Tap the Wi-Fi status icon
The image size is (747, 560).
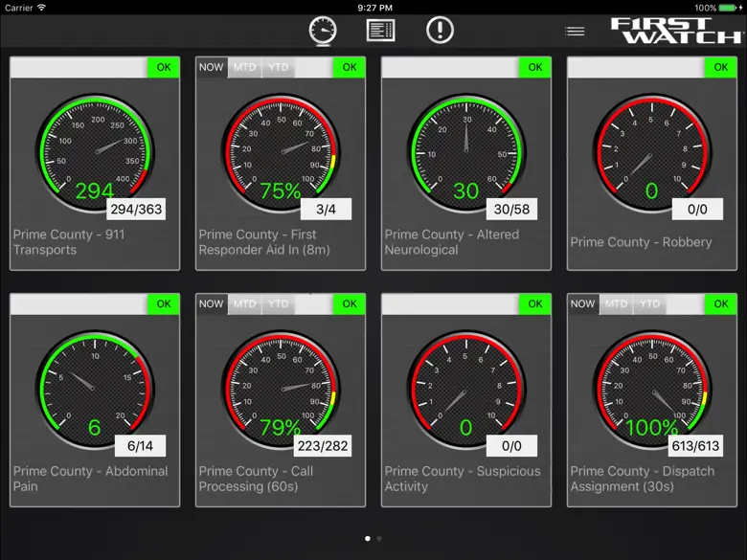click(x=41, y=8)
